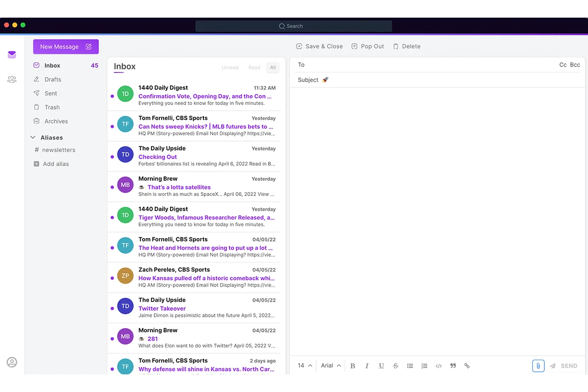Click the New Message button

(66, 47)
